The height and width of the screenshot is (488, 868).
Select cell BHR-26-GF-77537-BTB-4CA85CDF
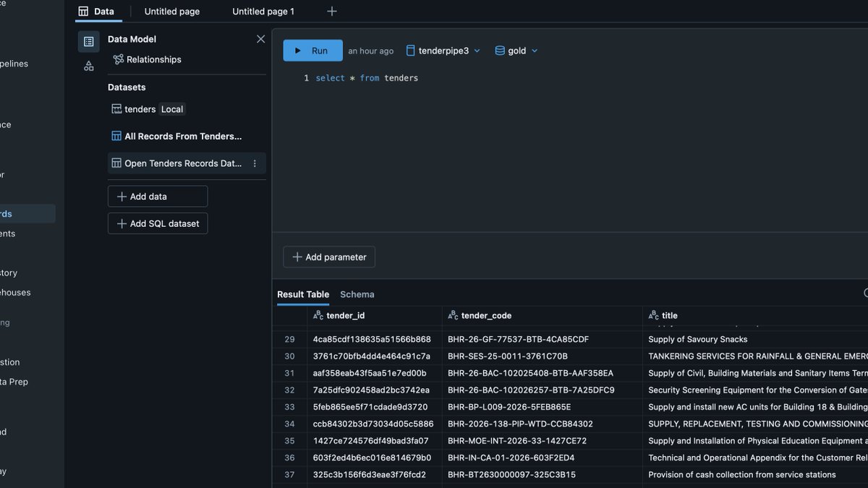coord(542,340)
